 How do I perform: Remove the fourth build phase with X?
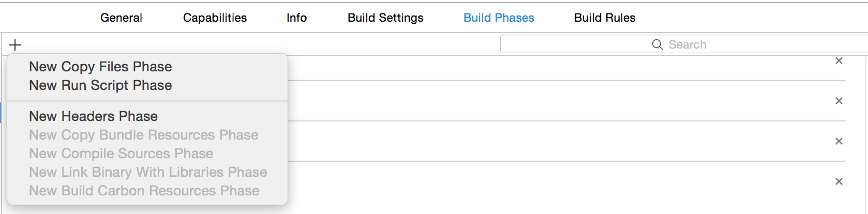[839, 181]
